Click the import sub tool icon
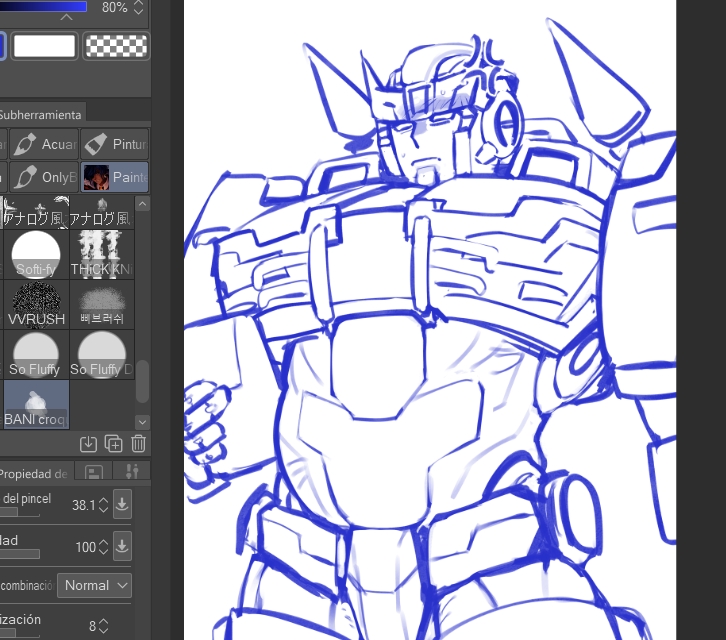This screenshot has height=640, width=726. point(88,443)
